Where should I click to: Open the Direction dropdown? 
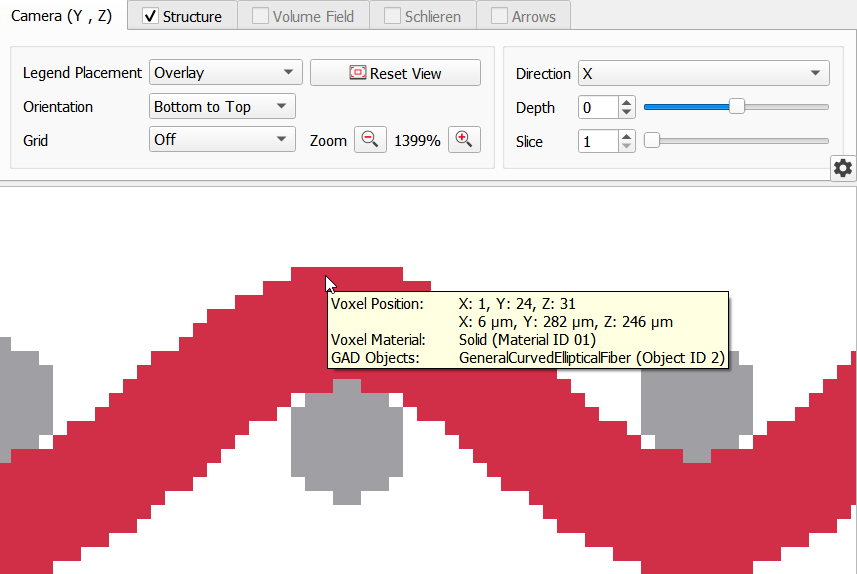[703, 74]
